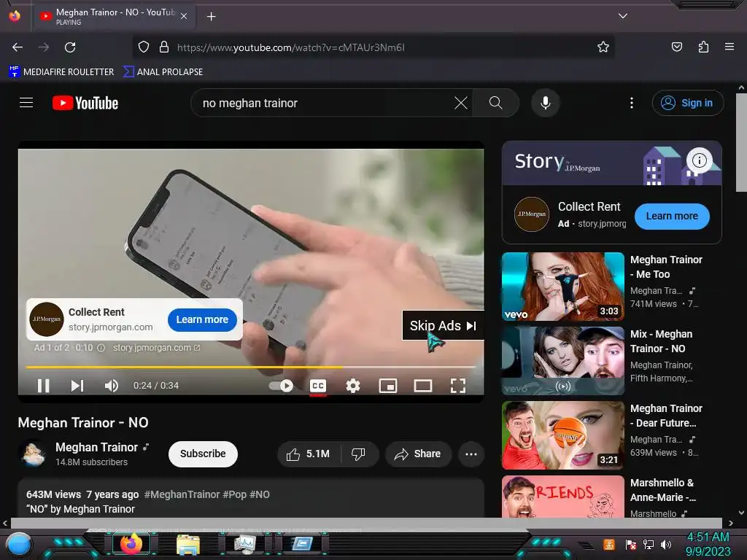Close the Meghan Trainor YouTube tab
This screenshot has height=560, width=747.
184,16
